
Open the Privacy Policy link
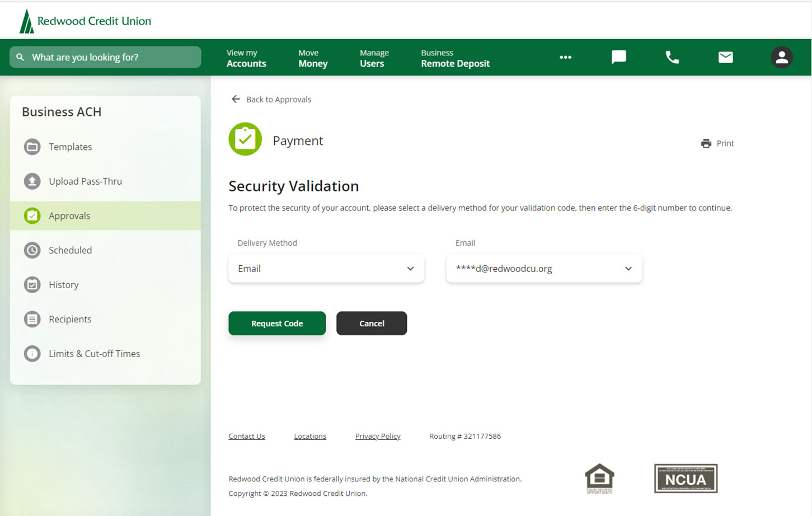pos(378,436)
